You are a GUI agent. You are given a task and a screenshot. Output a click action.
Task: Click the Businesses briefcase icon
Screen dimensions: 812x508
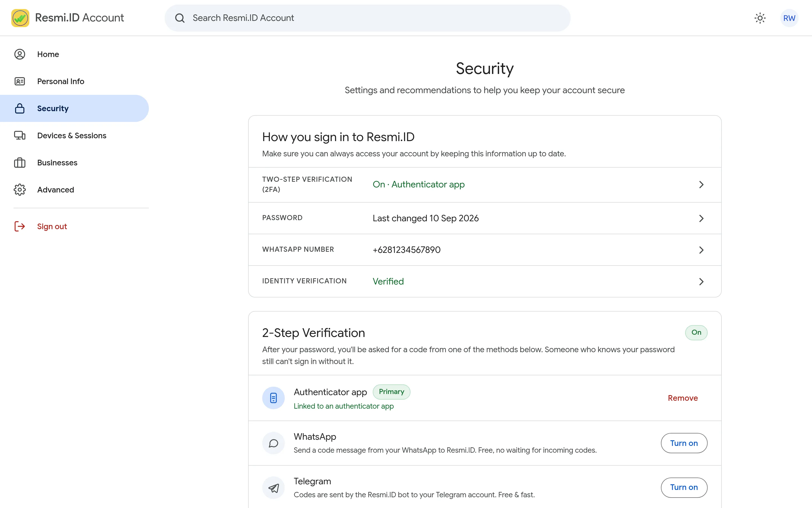tap(20, 163)
